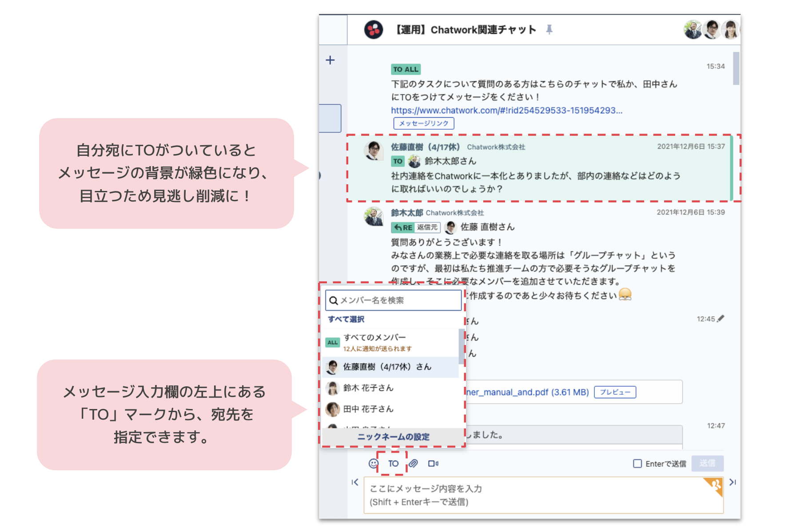Click the 【運用】Chatwork関連チャット title
804x532 pixels.
click(466, 30)
